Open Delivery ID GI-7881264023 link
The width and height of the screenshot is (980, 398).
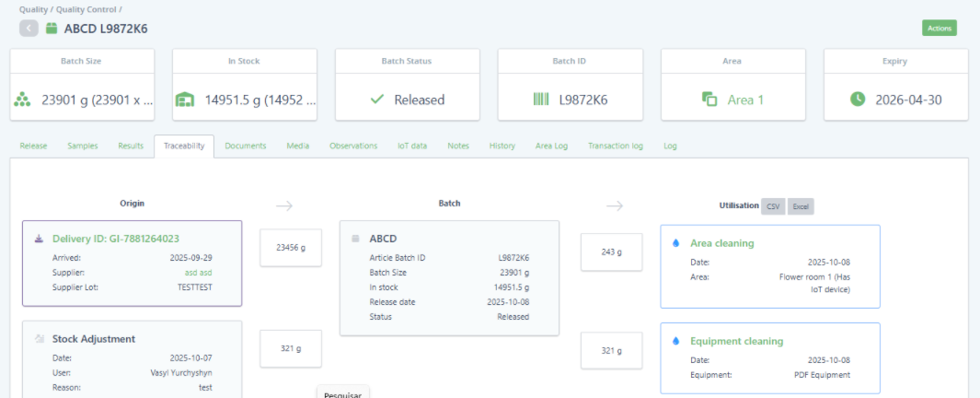116,239
